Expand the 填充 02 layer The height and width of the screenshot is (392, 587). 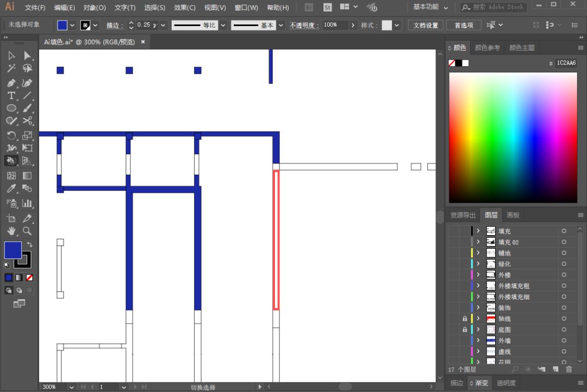(478, 242)
